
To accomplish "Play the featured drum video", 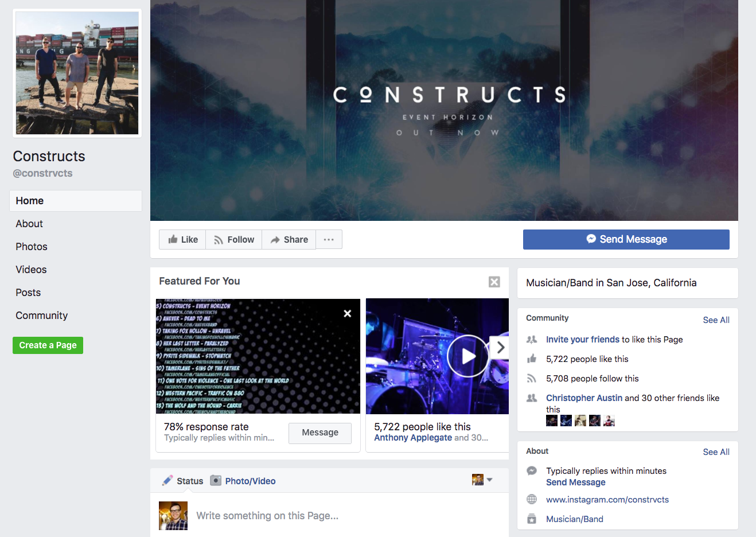I will point(467,356).
